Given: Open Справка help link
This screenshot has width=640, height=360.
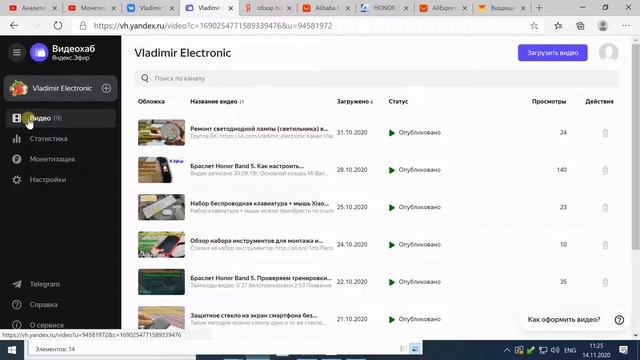Looking at the screenshot, I should (x=43, y=304).
